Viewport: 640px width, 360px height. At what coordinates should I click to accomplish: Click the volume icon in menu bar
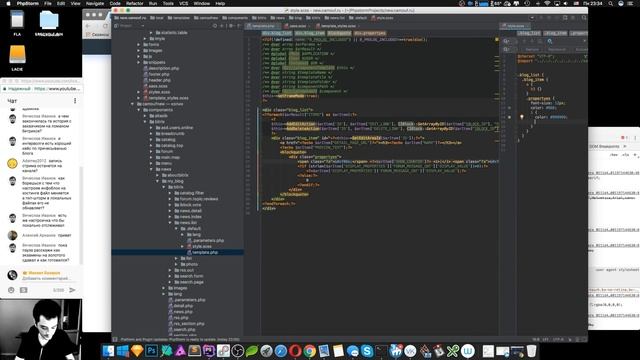coord(565,3)
